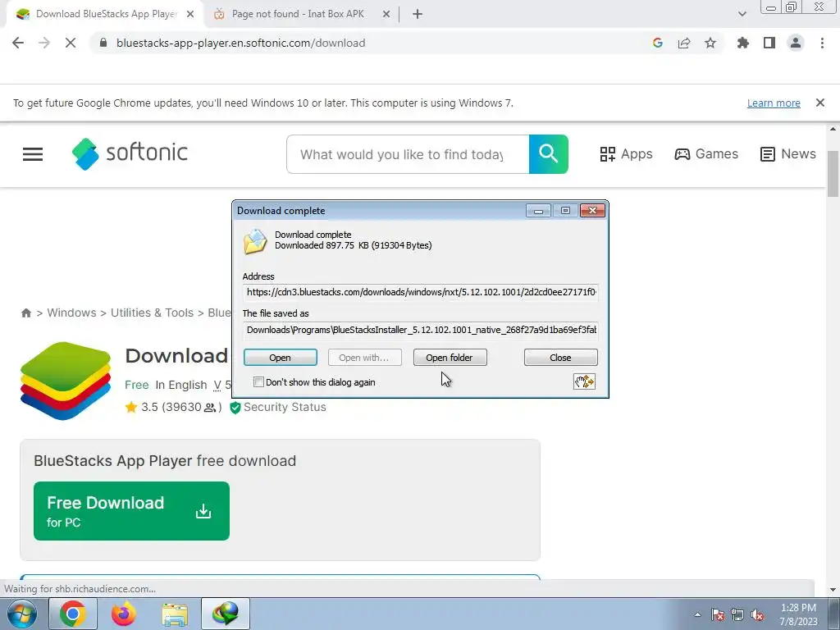Open the Windows breadcrumb link
The height and width of the screenshot is (630, 840).
point(71,313)
